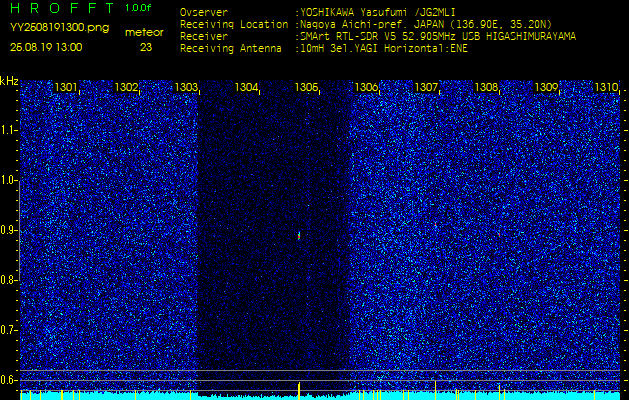
Task: Select antenna text 10mH 3el.YAGI Horizontal:ENE
Action: 383,49
